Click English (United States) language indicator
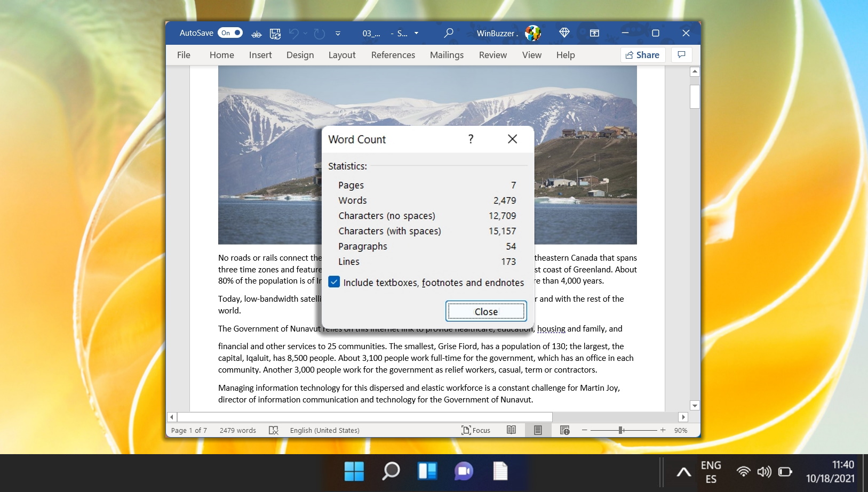The width and height of the screenshot is (868, 492). (x=325, y=430)
